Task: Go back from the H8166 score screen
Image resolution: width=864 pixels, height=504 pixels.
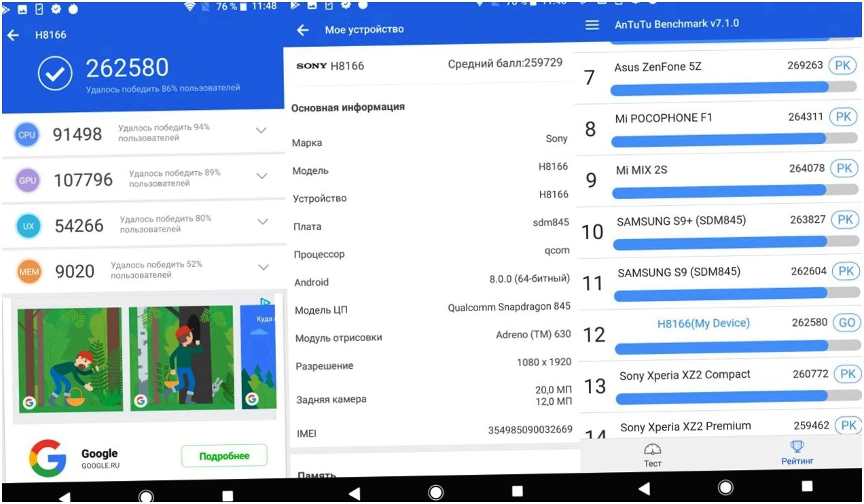Action: coord(13,35)
